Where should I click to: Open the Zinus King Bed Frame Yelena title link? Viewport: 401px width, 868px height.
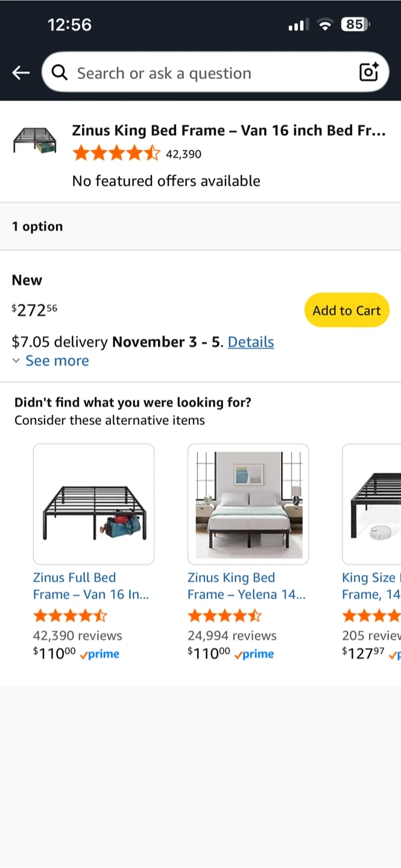tap(246, 586)
